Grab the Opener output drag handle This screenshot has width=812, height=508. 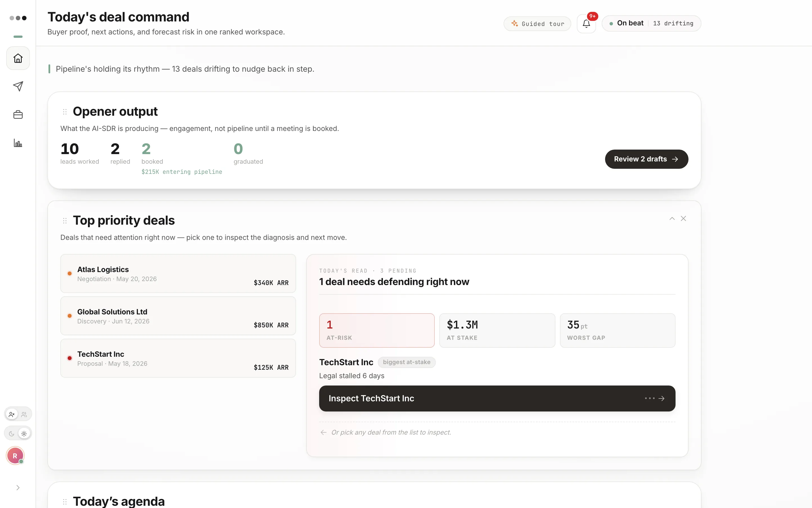click(x=65, y=111)
